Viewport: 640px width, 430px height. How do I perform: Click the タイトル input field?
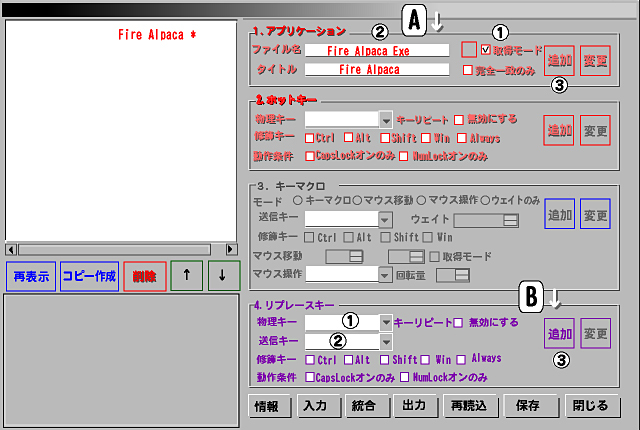click(377, 69)
